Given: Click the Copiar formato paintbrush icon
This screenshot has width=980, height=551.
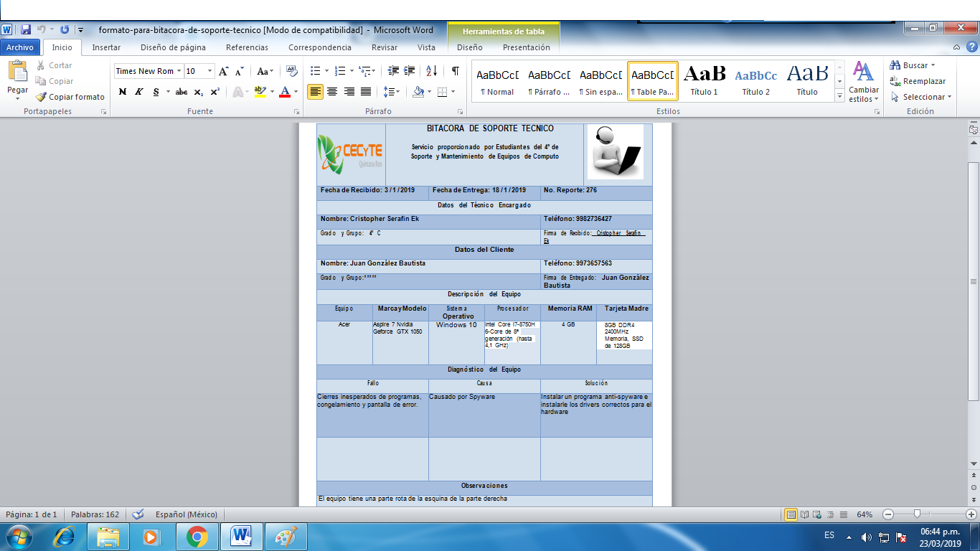Looking at the screenshot, I should click(x=42, y=97).
